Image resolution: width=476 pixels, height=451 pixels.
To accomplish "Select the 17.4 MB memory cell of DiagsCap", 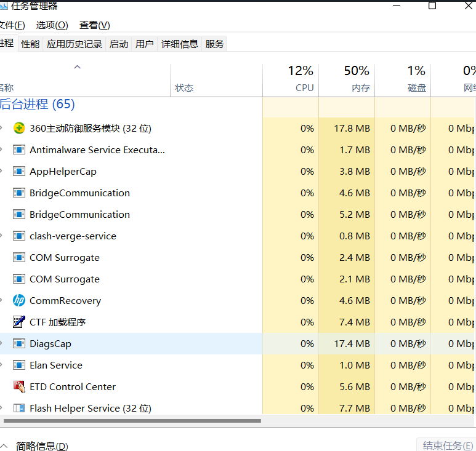I will pyautogui.click(x=347, y=343).
